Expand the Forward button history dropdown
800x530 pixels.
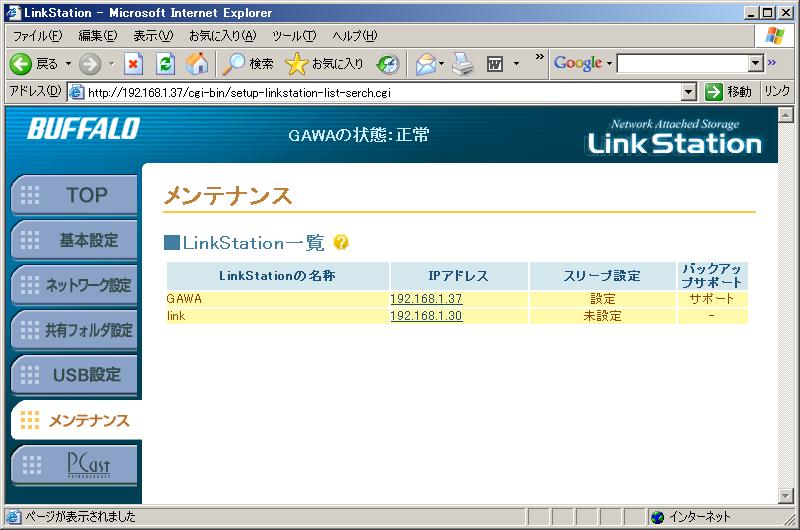point(111,64)
